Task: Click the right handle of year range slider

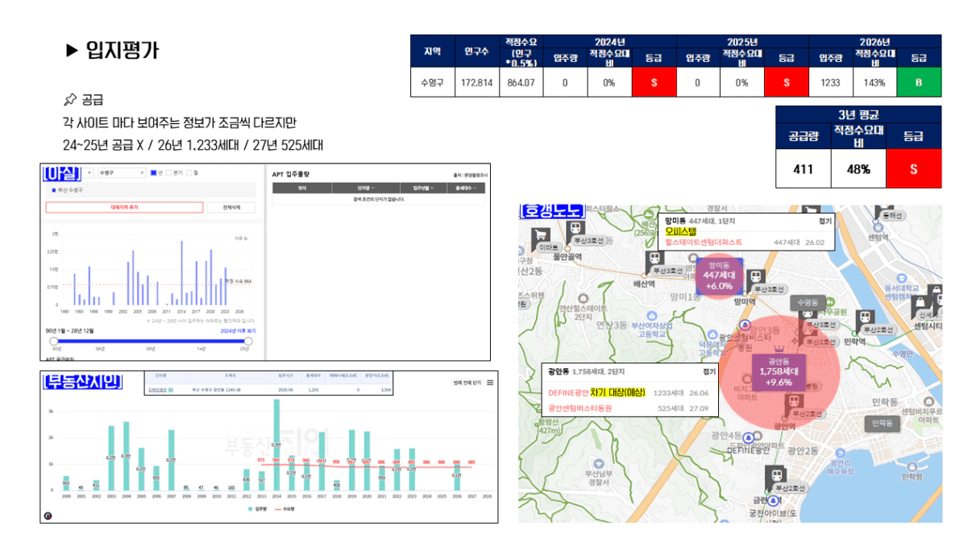Action: [x=248, y=342]
